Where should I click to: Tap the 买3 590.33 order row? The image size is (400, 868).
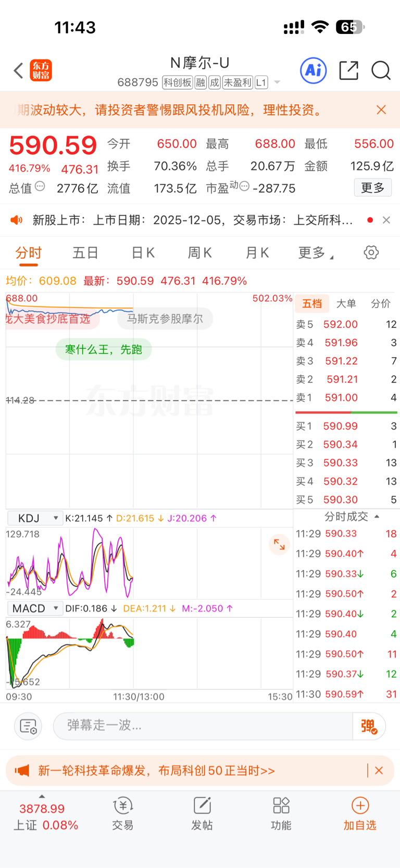click(346, 462)
